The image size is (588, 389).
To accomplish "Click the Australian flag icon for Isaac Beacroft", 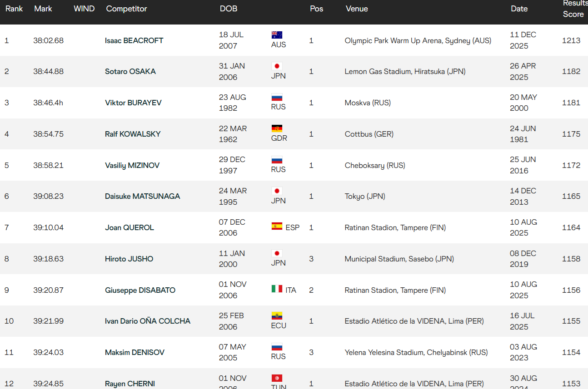I will pos(277,35).
